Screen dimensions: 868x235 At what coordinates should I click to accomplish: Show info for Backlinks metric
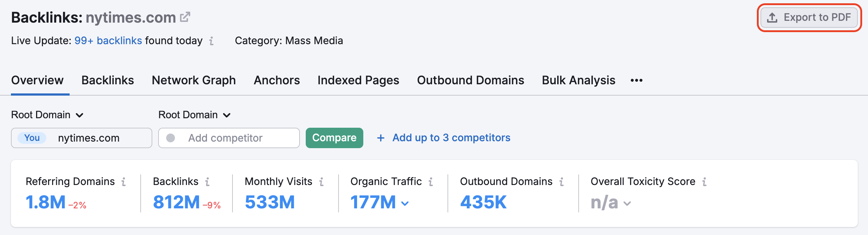tap(207, 182)
